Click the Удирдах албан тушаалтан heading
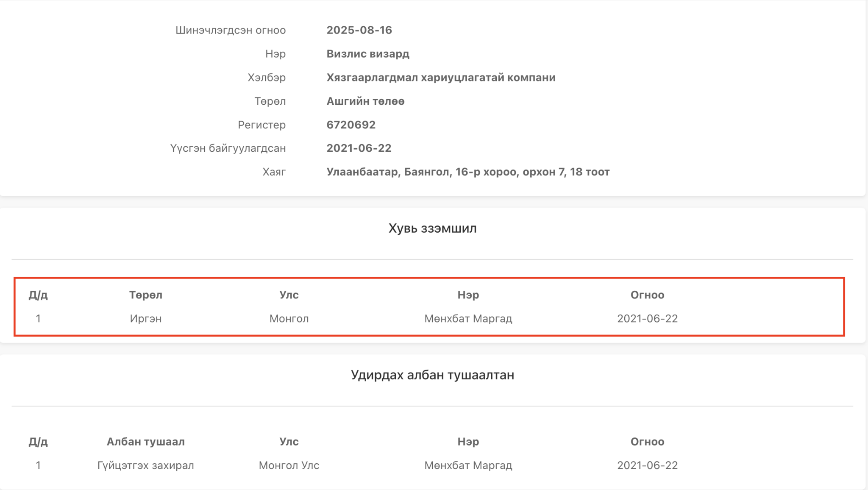 coord(432,375)
